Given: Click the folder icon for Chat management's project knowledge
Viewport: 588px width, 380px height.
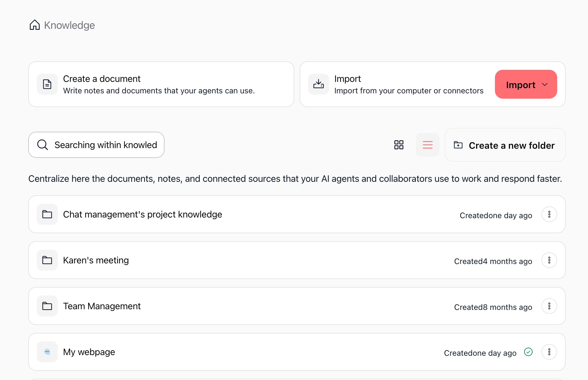Looking at the screenshot, I should coord(47,214).
